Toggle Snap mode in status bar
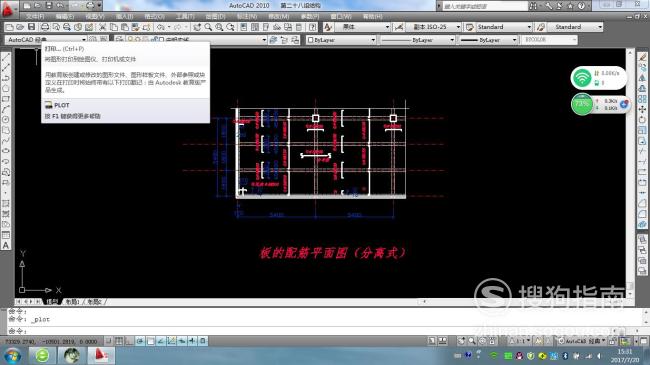 tap(109, 341)
